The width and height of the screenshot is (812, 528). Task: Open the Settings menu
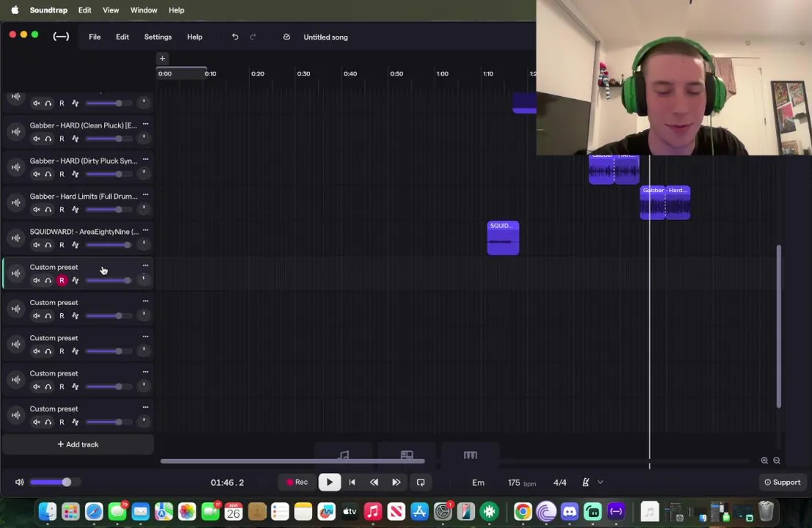click(x=158, y=37)
